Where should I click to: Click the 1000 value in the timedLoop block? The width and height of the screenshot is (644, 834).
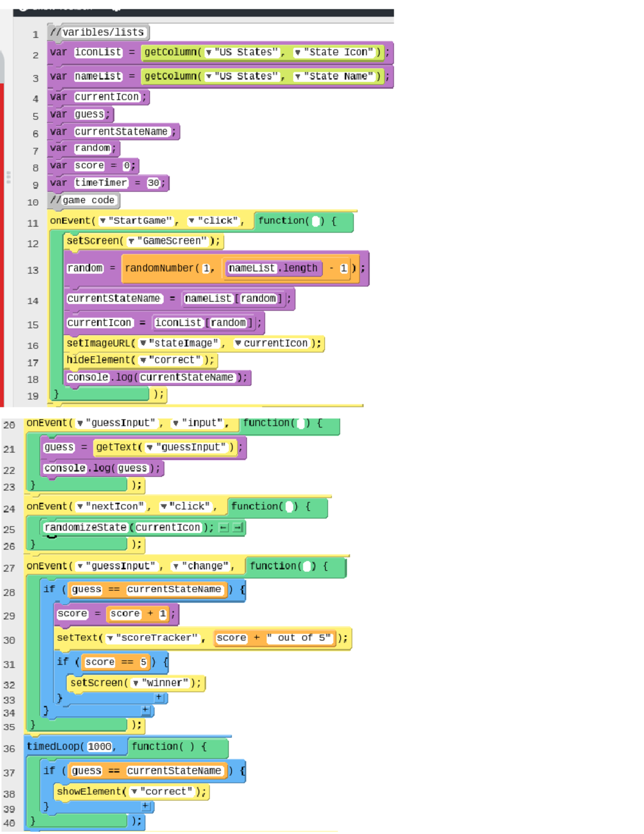(x=100, y=746)
